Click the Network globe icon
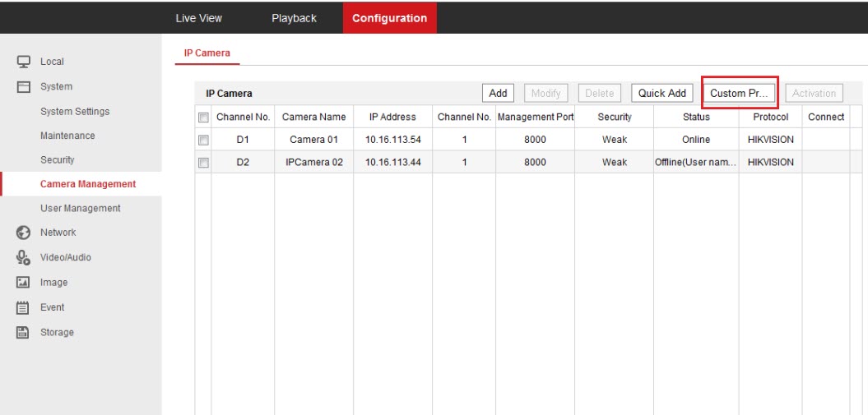The width and height of the screenshot is (868, 415). click(24, 233)
